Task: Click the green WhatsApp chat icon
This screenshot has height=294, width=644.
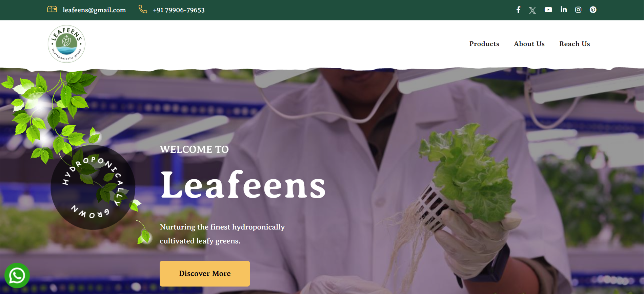Action: click(17, 275)
